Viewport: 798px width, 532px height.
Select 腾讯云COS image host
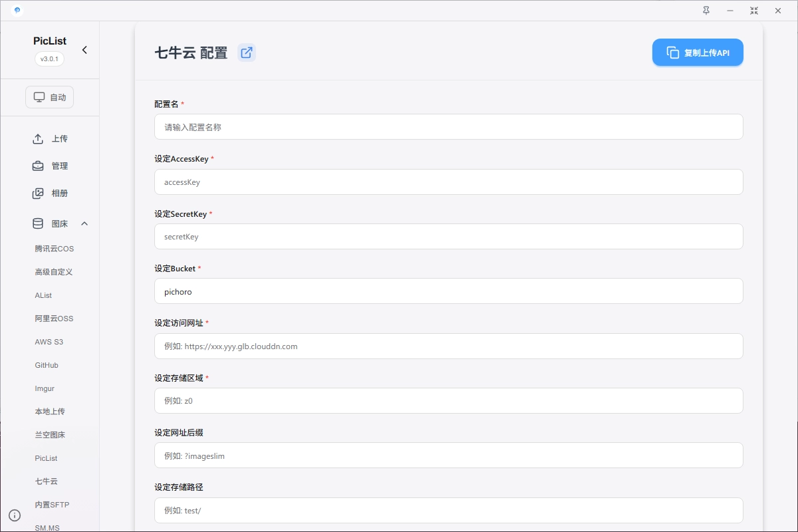pyautogui.click(x=55, y=249)
